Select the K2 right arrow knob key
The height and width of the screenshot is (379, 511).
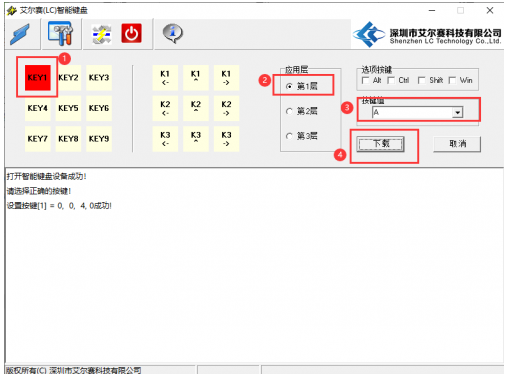(x=226, y=108)
